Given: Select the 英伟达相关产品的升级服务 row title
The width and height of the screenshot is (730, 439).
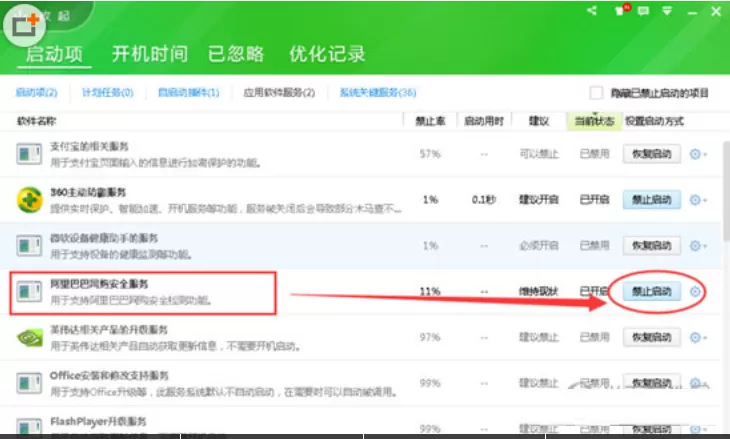Looking at the screenshot, I should pyautogui.click(x=108, y=330).
